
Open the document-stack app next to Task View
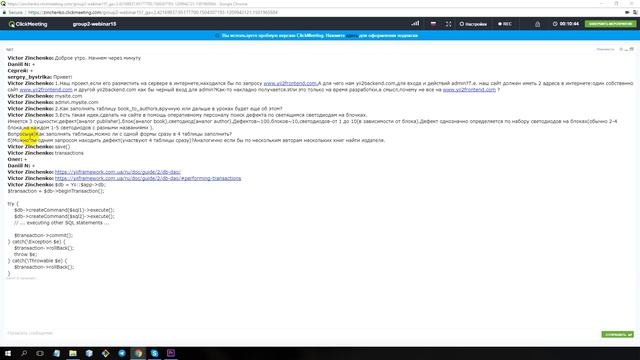(56, 353)
